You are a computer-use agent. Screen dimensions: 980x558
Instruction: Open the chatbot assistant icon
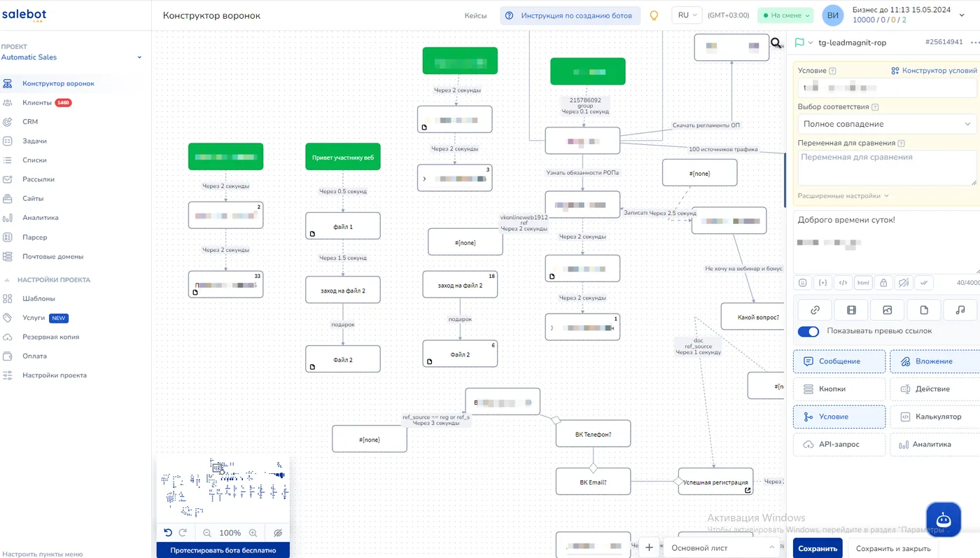click(943, 519)
